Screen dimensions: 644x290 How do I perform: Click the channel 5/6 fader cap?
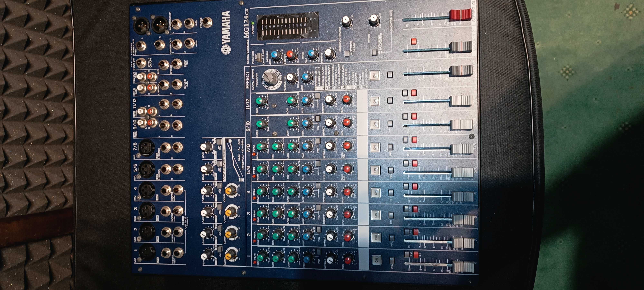point(463,173)
